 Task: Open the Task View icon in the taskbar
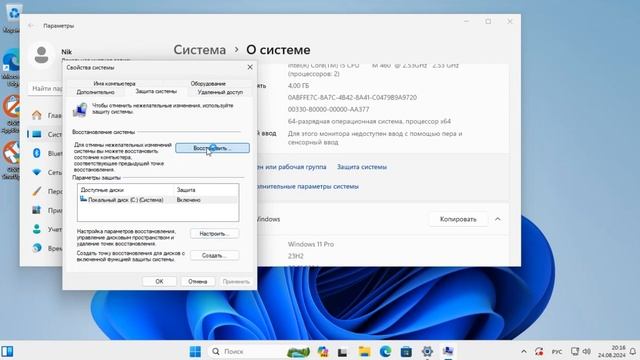pos(342,351)
